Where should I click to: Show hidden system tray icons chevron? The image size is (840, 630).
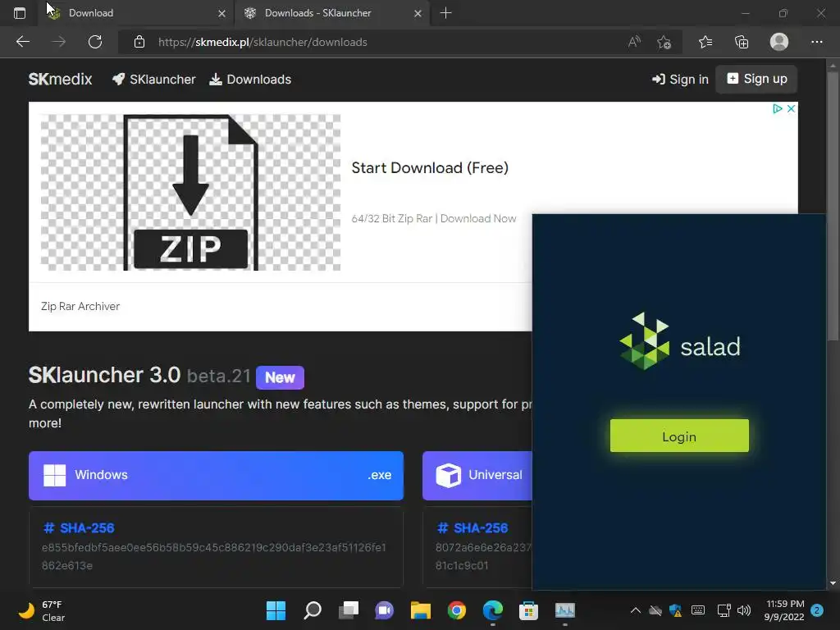[x=636, y=610]
